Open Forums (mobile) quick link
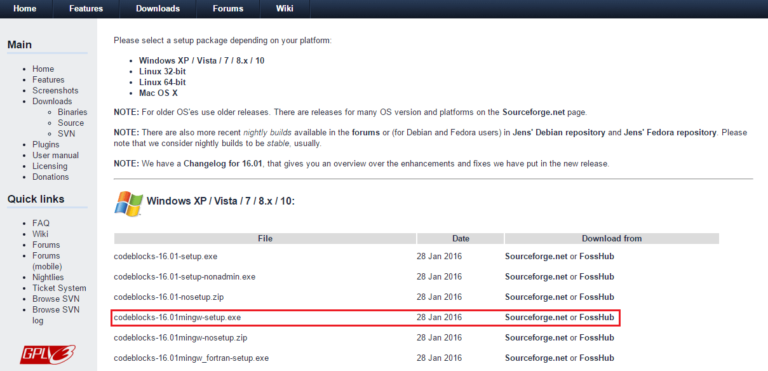Image resolution: width=768 pixels, height=371 pixels. (47, 261)
